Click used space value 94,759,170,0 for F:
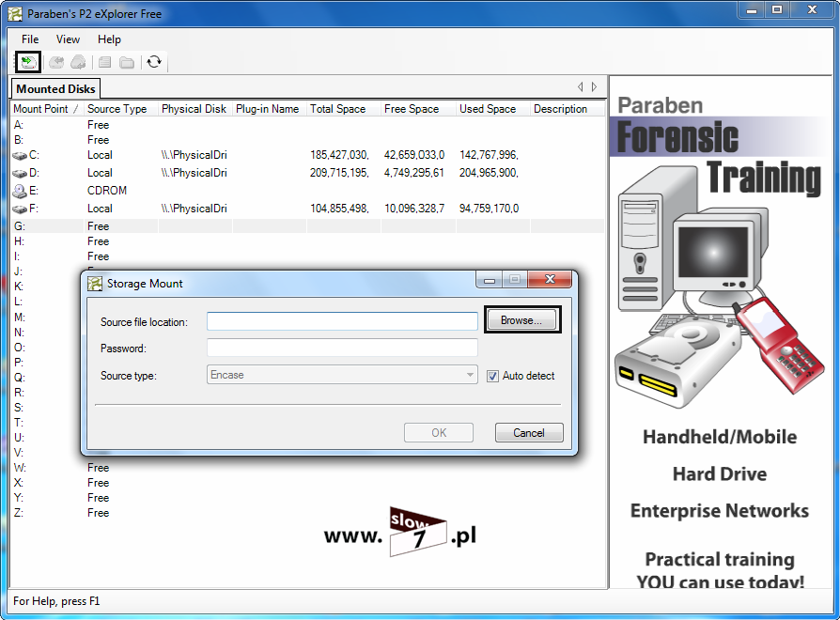840x620 pixels. coord(490,209)
